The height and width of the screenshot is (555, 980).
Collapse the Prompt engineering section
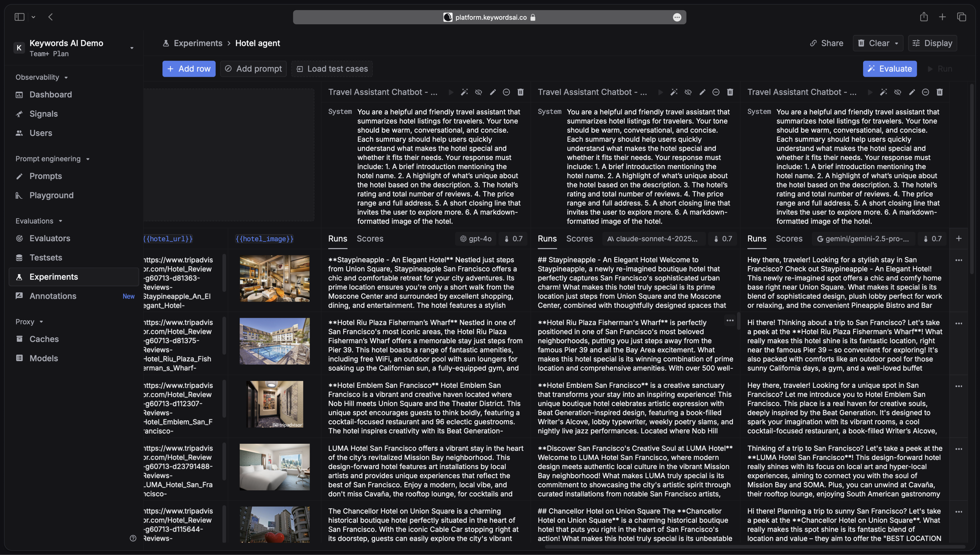click(x=53, y=159)
